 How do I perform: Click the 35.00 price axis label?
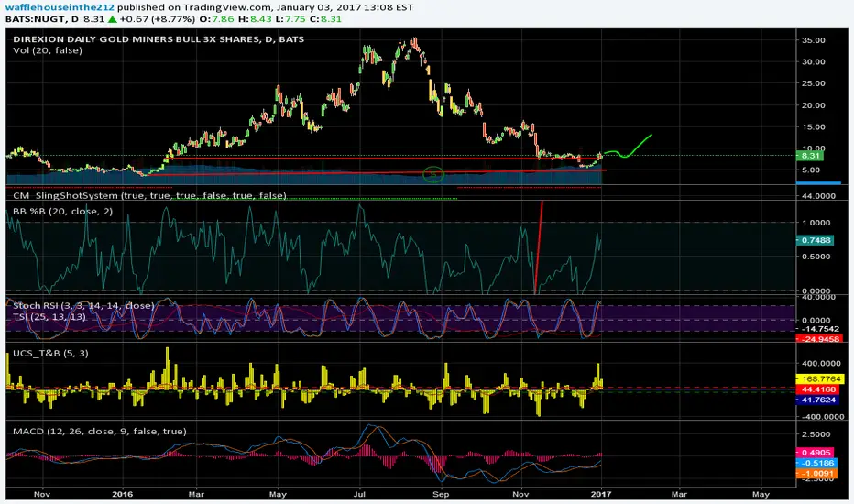tap(813, 40)
